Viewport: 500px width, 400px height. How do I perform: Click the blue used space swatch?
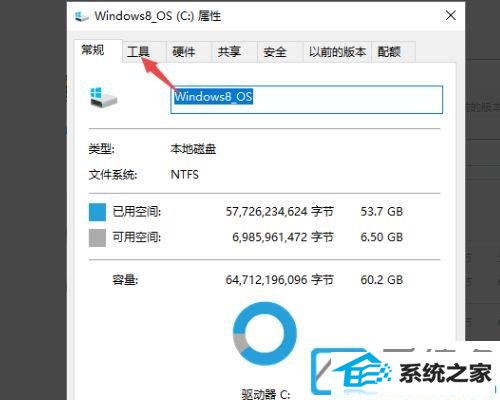(97, 212)
